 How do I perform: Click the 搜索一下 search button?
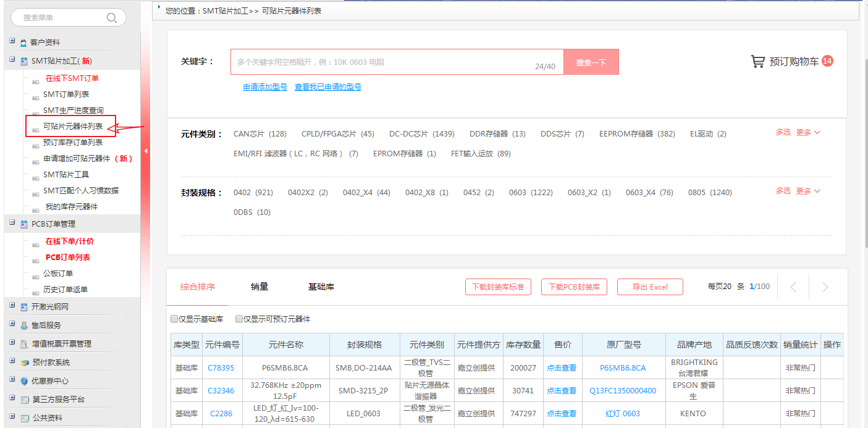[591, 62]
